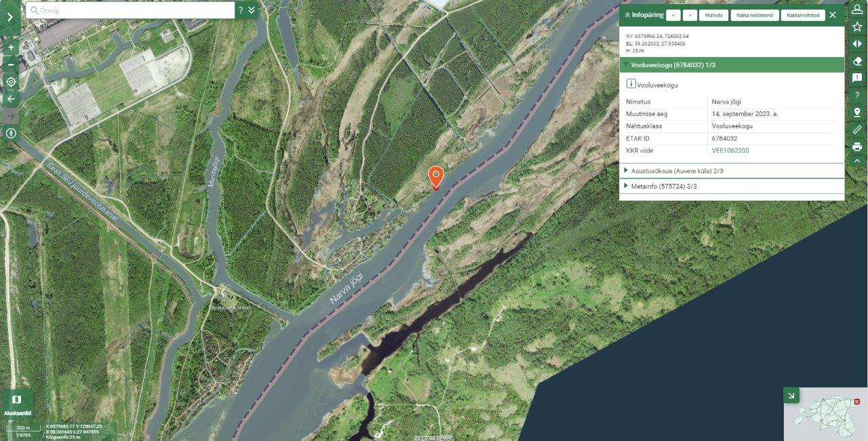The image size is (868, 441).
Task: Click the Kaldaerofotod button
Action: point(803,15)
